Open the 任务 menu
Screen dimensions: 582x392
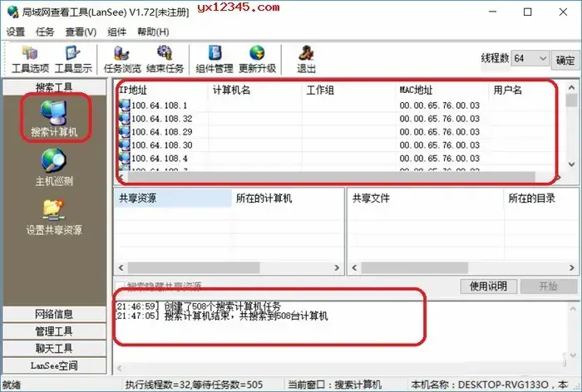click(45, 32)
